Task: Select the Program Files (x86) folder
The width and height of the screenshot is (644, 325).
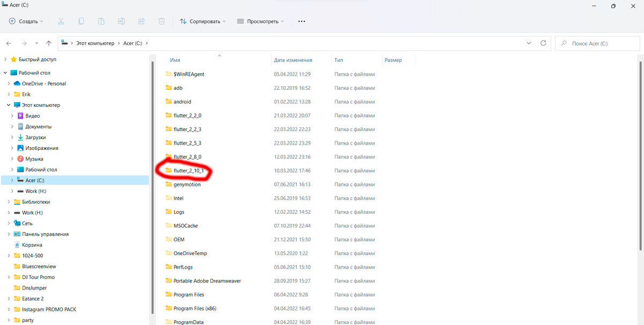Action: click(x=195, y=308)
